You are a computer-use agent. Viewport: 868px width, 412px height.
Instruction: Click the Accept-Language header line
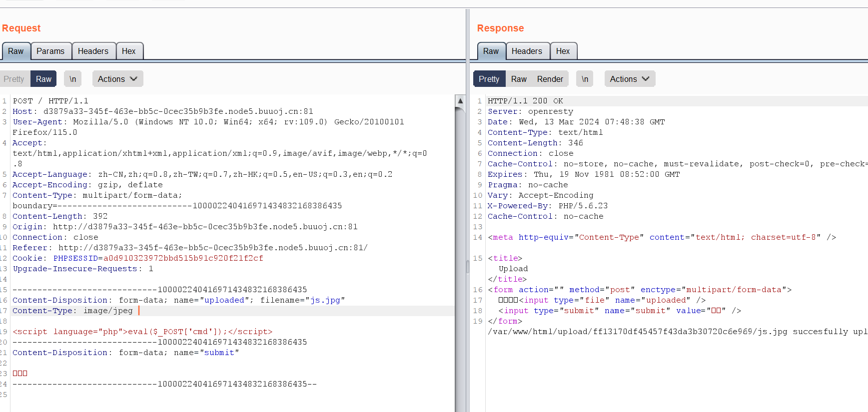click(x=202, y=174)
